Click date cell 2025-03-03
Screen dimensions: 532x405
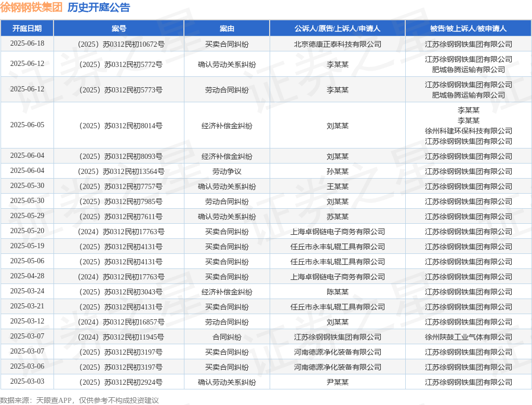pos(27,381)
